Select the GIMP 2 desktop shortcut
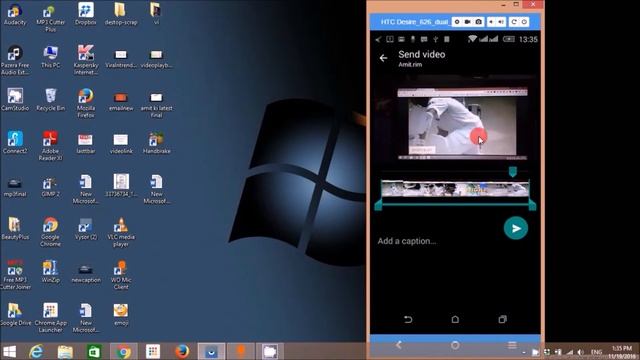Screen dimensions: 640x360 click(x=50, y=186)
